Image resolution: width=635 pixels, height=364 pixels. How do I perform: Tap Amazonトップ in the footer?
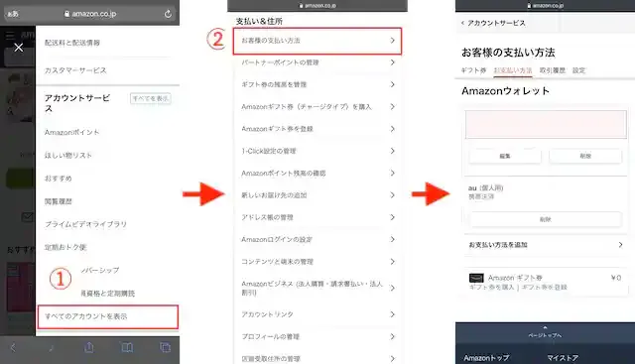point(486,358)
